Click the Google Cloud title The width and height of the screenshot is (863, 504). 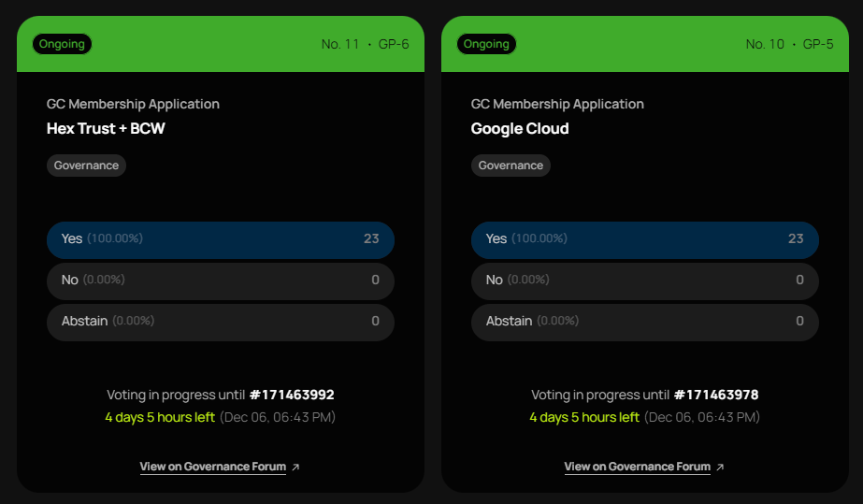point(520,129)
